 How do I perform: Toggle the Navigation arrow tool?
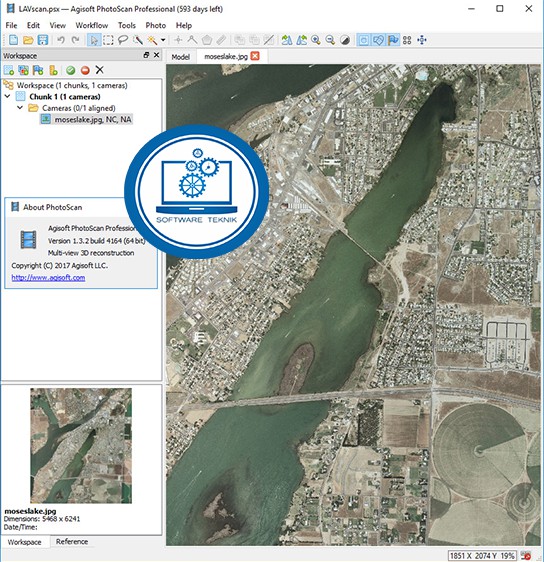(94, 40)
